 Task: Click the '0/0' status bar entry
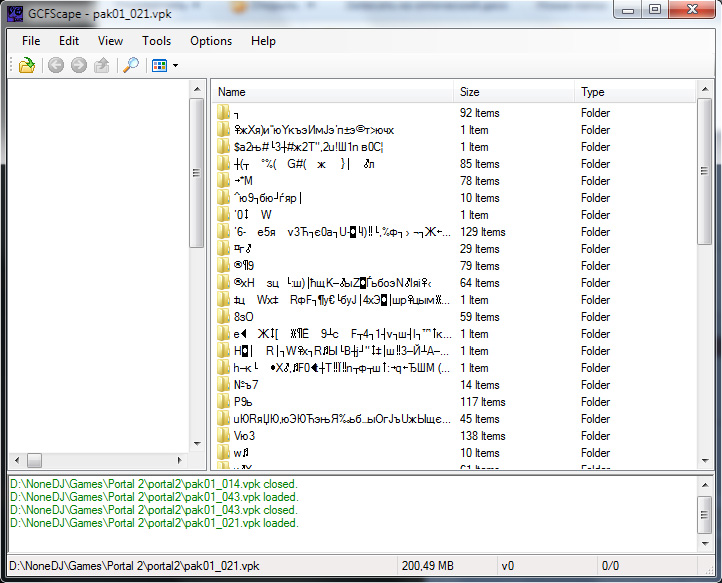(x=610, y=566)
